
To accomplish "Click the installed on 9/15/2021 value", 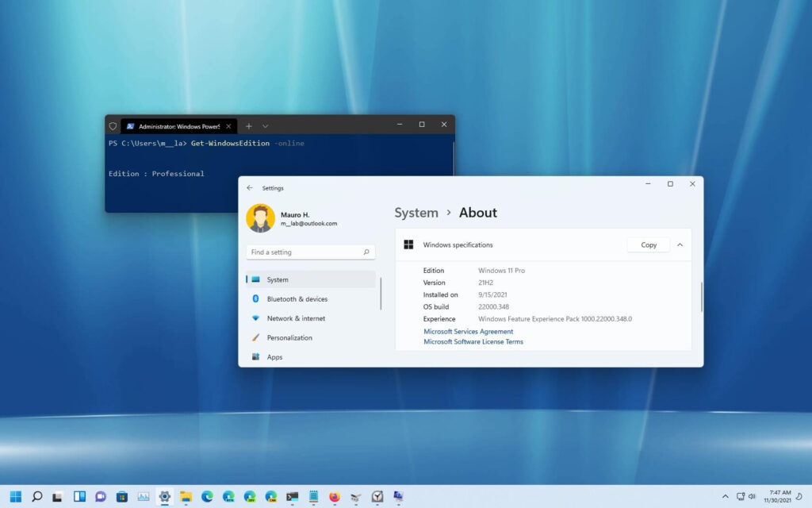I will click(x=492, y=294).
